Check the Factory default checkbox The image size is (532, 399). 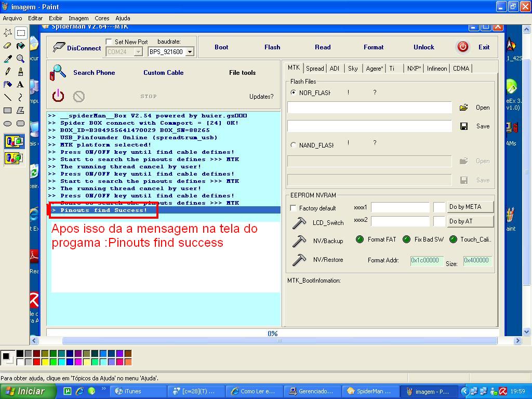(x=293, y=208)
